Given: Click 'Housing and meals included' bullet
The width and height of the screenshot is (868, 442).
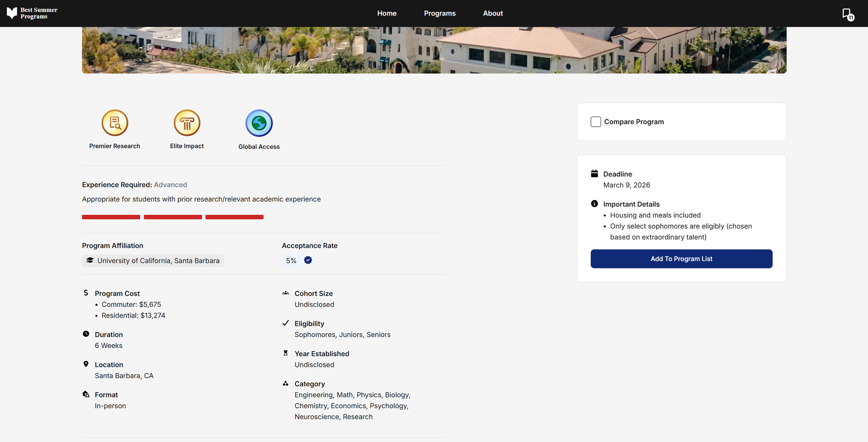Looking at the screenshot, I should click(x=655, y=215).
